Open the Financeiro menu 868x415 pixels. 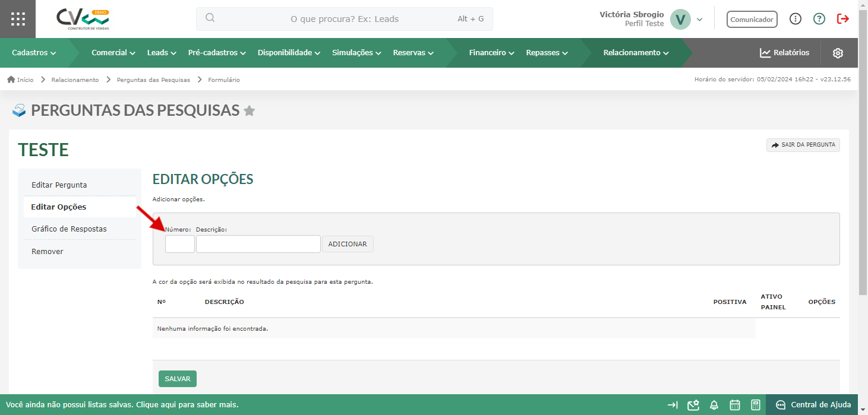tap(491, 53)
